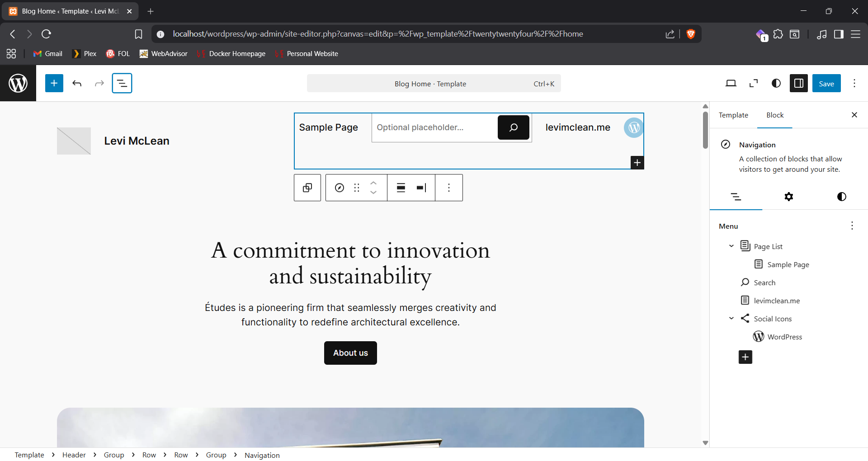Toggle the Settings sidebar panel

pyautogui.click(x=798, y=83)
